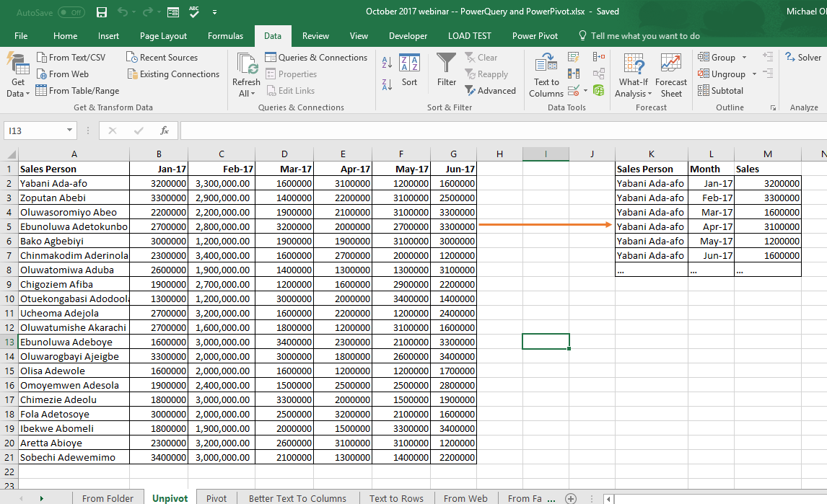
Task: Enable Advanced filtering options
Action: pos(491,91)
